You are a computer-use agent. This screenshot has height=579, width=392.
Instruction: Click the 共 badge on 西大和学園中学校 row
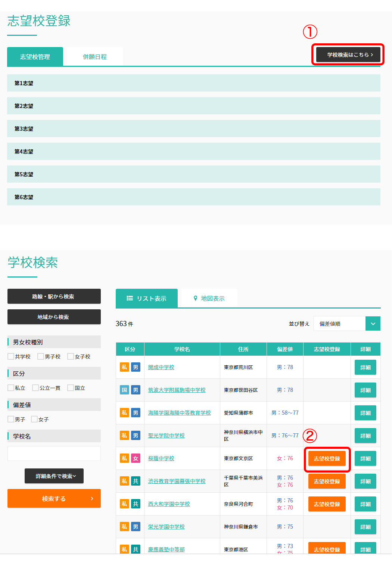[136, 504]
